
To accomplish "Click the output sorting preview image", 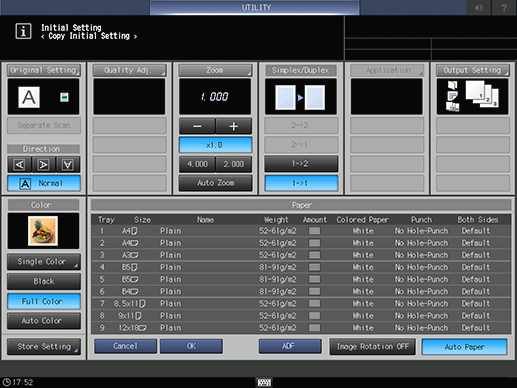I will pos(472,97).
